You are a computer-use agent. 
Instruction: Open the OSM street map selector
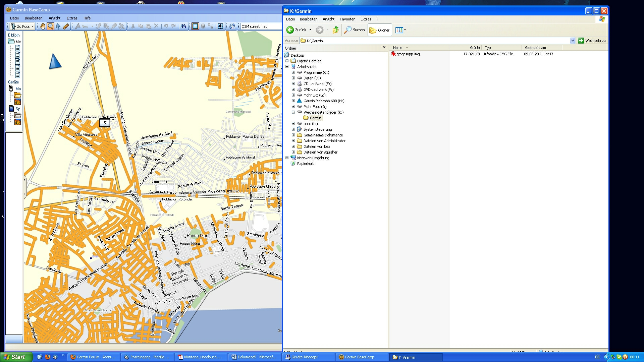[x=261, y=26]
